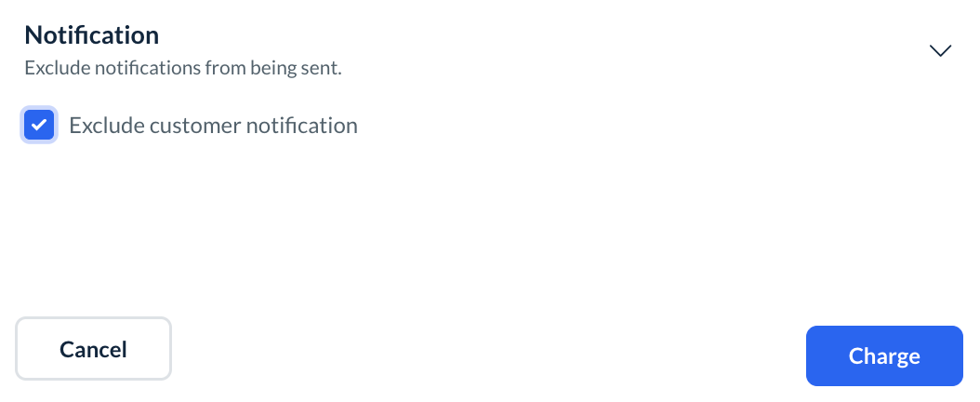This screenshot has width=980, height=402.
Task: Click "Exclude notifications from being sent" description
Action: point(183,68)
